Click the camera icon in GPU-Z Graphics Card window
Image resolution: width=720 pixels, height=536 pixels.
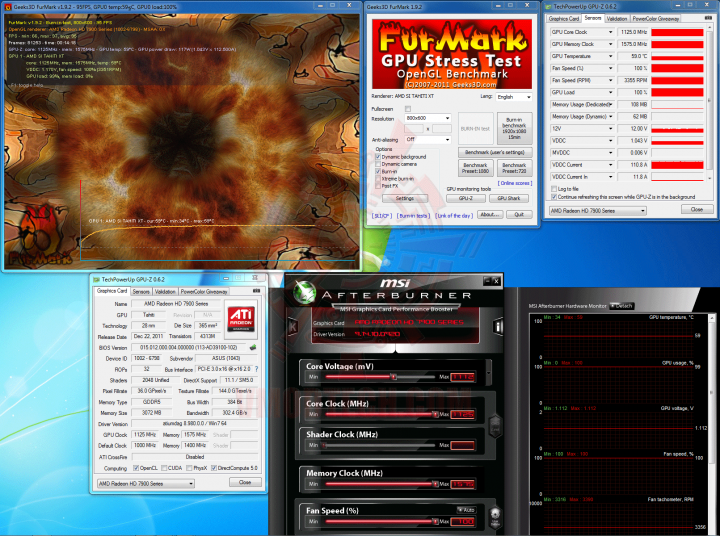[256, 291]
